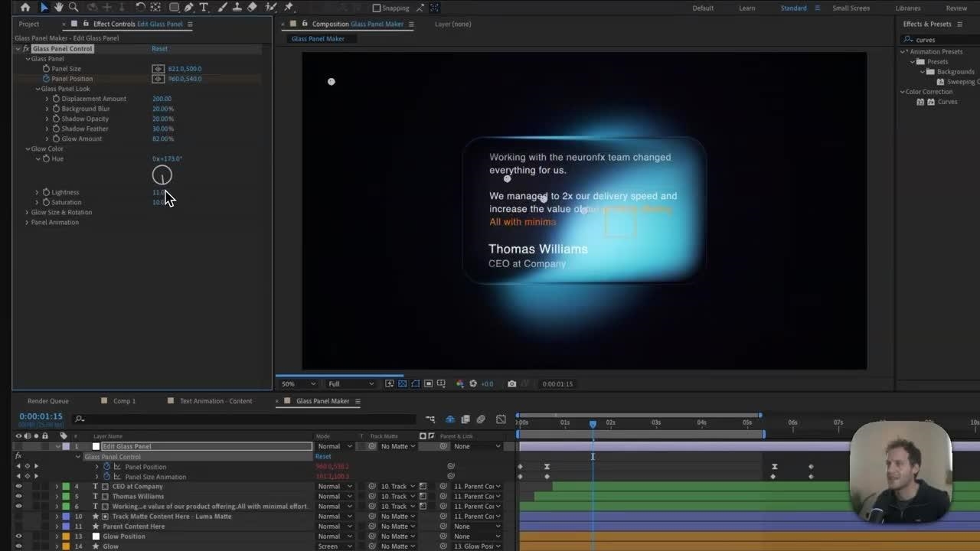Click the Home icon
The height and width of the screenshot is (551, 980).
point(25,8)
